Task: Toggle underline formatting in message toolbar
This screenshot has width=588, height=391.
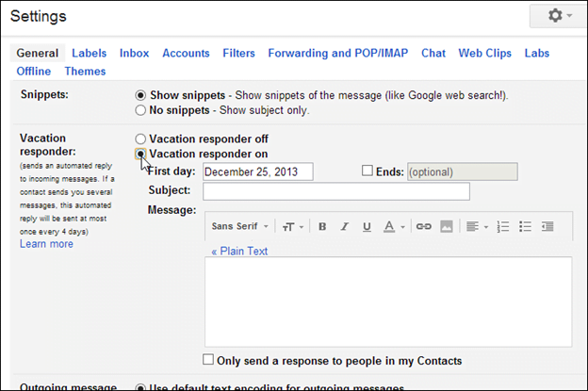Action: pos(367,226)
